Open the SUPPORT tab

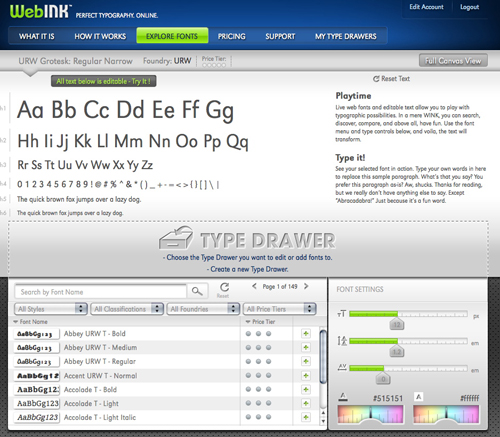tap(280, 36)
